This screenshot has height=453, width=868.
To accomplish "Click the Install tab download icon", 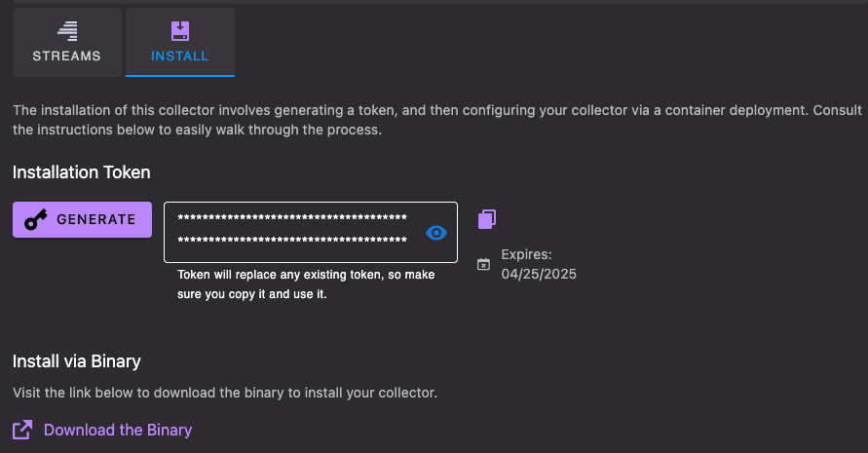I will coord(180,30).
